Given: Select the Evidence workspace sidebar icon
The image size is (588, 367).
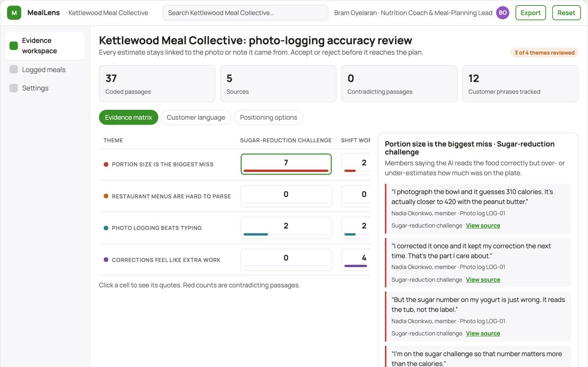Looking at the screenshot, I should point(14,46).
